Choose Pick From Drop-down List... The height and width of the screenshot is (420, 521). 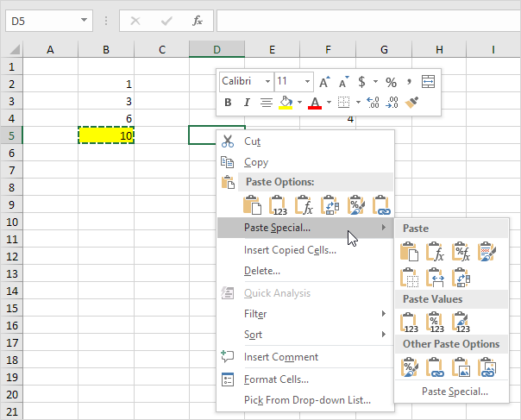click(x=305, y=400)
